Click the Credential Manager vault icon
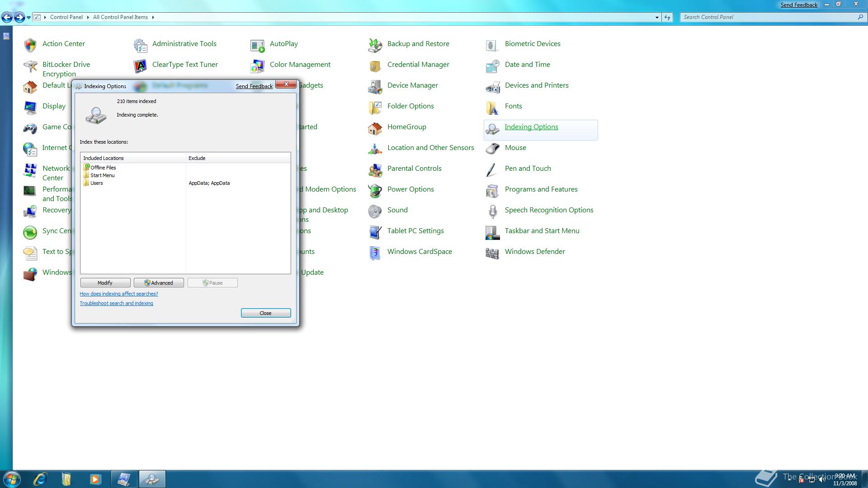This screenshot has height=488, width=868. coord(375,66)
